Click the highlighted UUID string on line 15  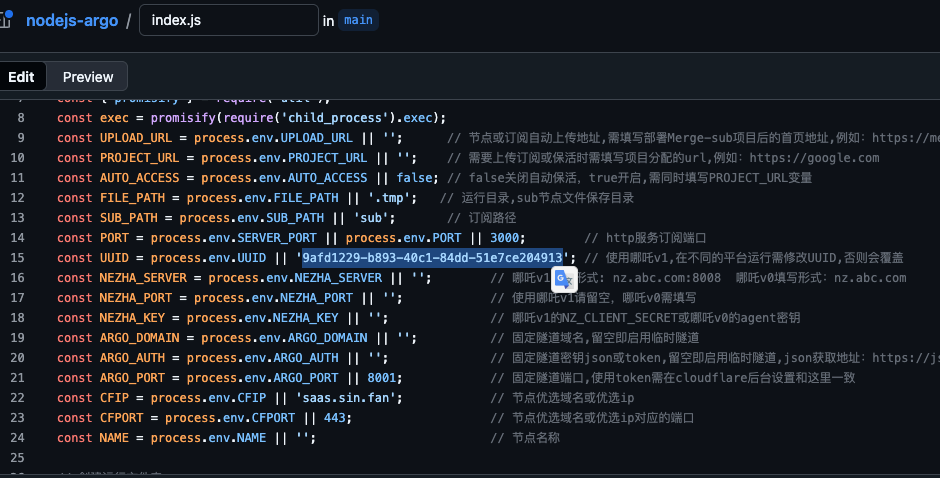432,258
